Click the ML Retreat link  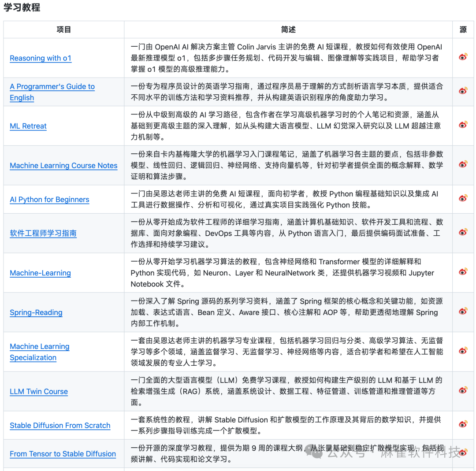click(x=28, y=126)
